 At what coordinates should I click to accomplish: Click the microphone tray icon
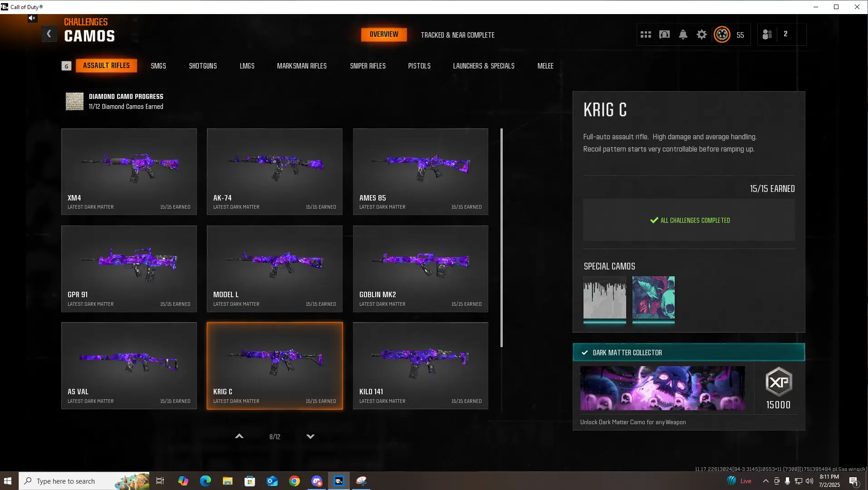[787, 481]
